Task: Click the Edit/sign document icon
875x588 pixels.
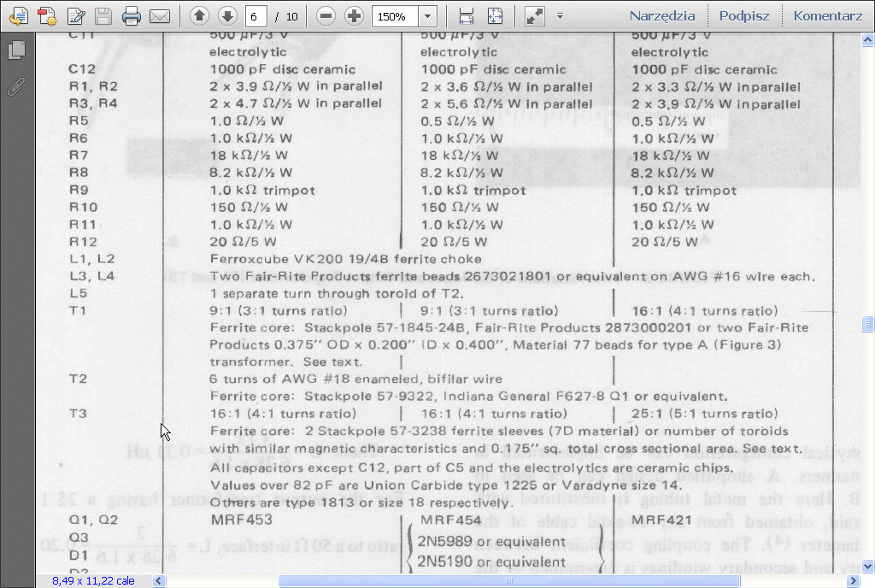Action: (x=76, y=15)
